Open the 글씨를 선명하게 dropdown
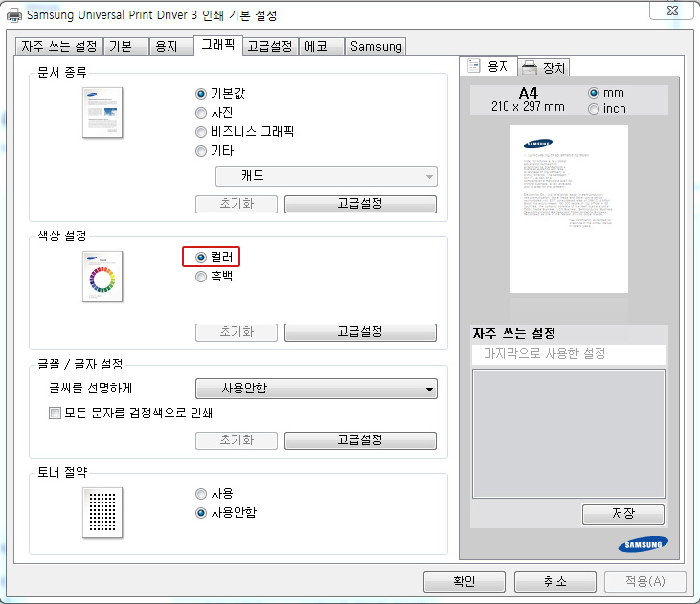Viewport: 700px width, 604px height. (316, 389)
